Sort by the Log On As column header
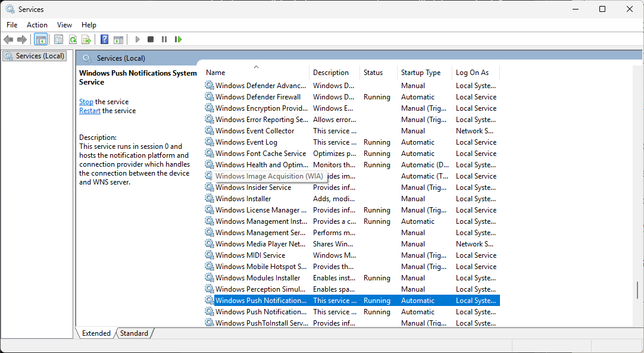Image resolution: width=644 pixels, height=353 pixels. [x=476, y=72]
